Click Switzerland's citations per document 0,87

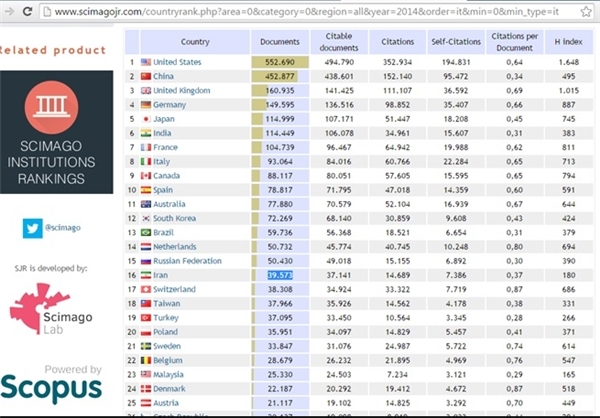click(x=515, y=289)
